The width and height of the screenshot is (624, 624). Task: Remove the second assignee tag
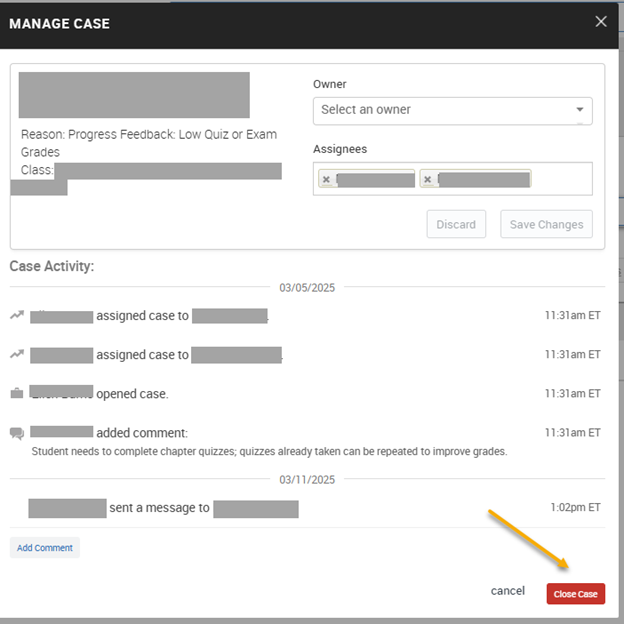click(x=428, y=180)
